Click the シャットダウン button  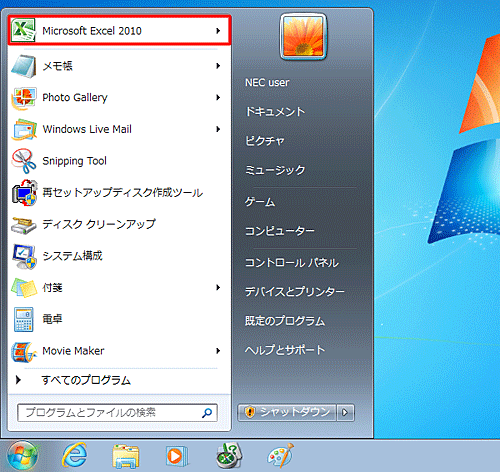click(x=287, y=413)
